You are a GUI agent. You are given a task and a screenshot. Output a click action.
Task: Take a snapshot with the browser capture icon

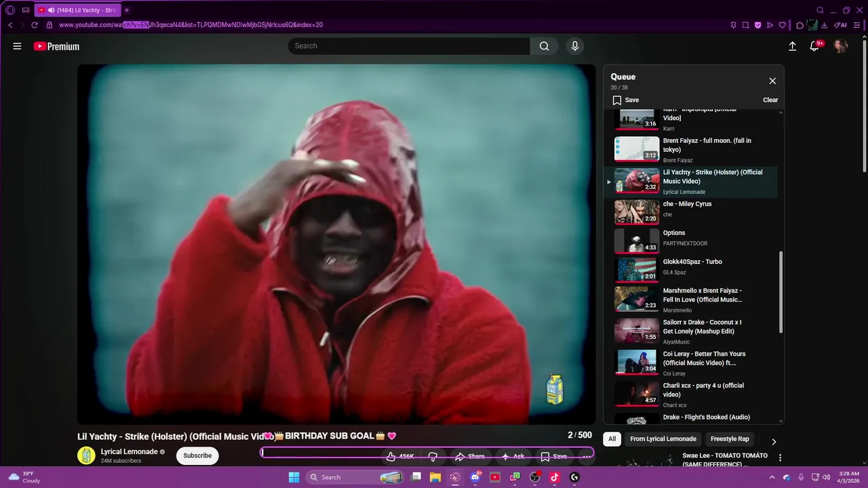pos(745,25)
